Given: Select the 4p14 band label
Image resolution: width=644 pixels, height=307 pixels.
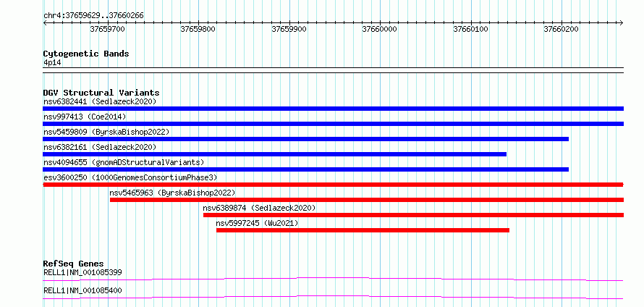Looking at the screenshot, I should (x=53, y=63).
